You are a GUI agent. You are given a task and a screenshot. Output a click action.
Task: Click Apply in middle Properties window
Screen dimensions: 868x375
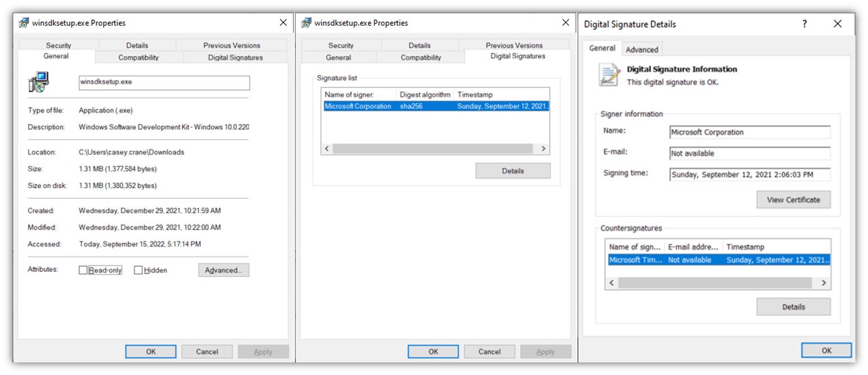tap(546, 352)
